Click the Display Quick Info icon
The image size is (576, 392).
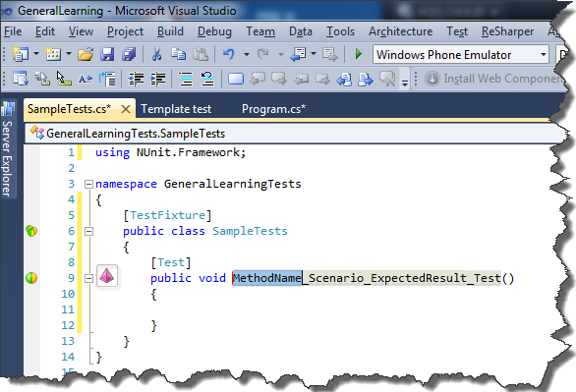(64, 79)
